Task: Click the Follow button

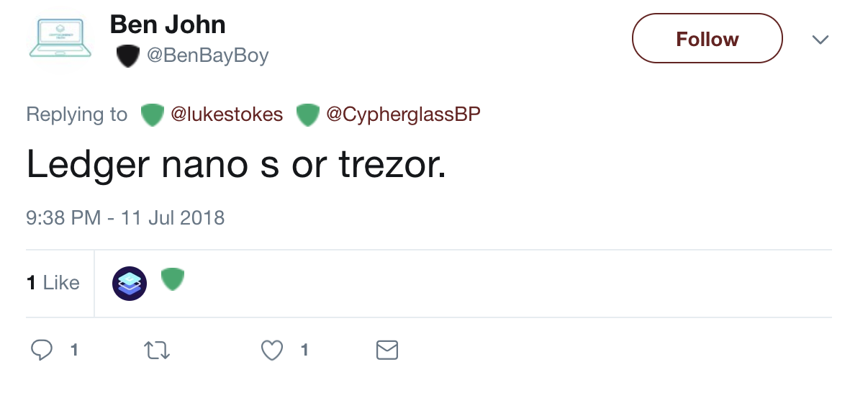Action: click(x=707, y=39)
